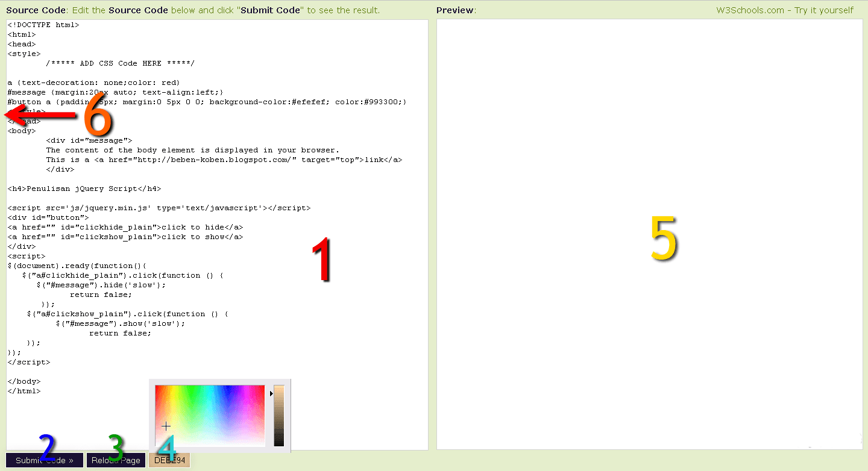Click inside the blank Preview pane
The height and width of the screenshot is (471, 868).
pos(649,234)
